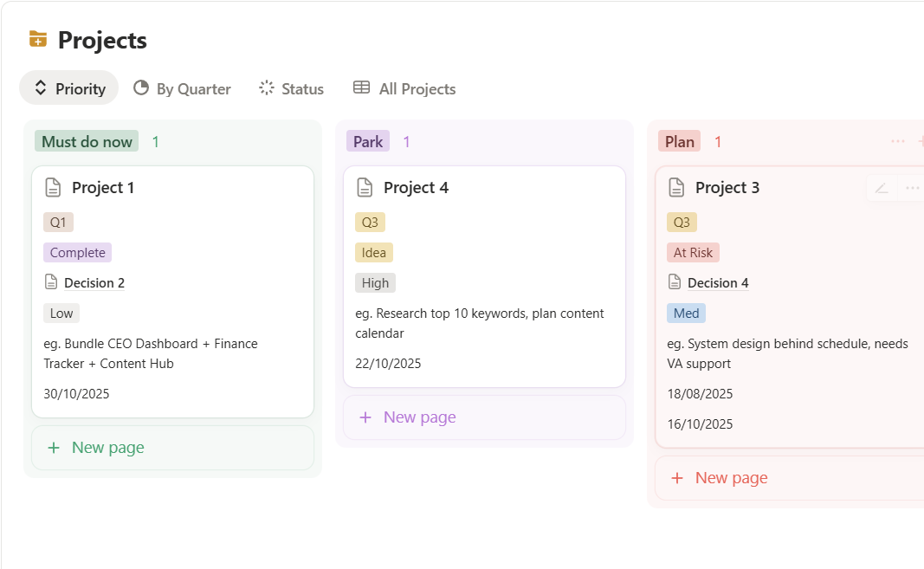Click the At Risk status tag on Project 3

(693, 253)
